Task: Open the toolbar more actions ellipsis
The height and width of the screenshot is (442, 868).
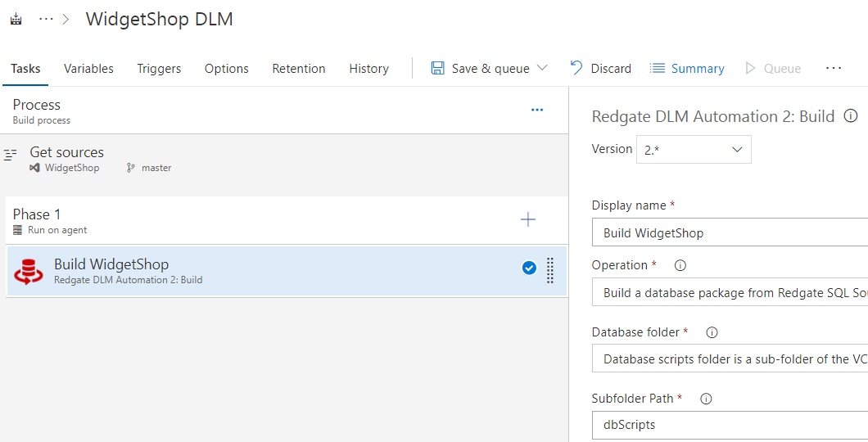Action: point(833,68)
